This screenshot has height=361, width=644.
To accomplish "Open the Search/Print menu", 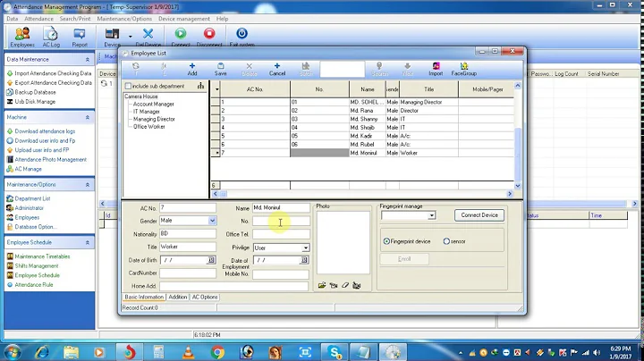I will [x=75, y=19].
